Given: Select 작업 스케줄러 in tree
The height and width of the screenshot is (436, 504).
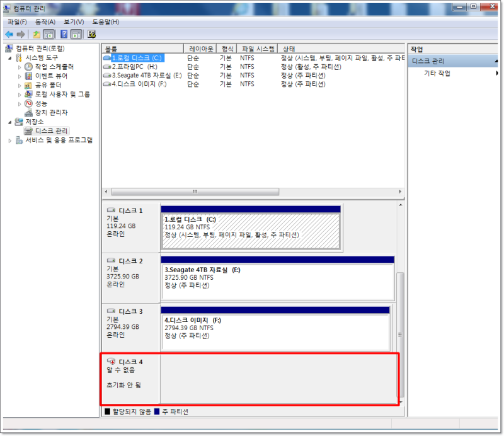Looking at the screenshot, I should (54, 67).
